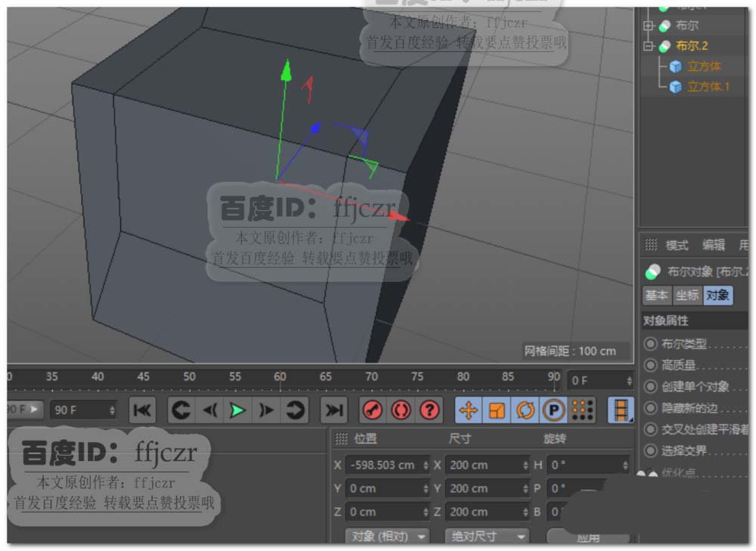This screenshot has width=756, height=551.
Task: Click the 布尔.2 boole object icon
Action: (665, 46)
